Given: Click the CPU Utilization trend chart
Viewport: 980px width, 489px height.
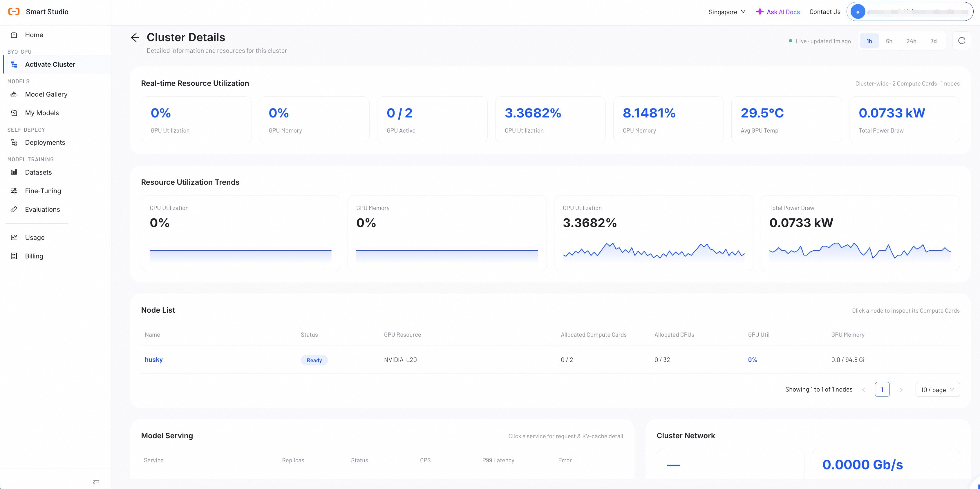Looking at the screenshot, I should point(654,233).
